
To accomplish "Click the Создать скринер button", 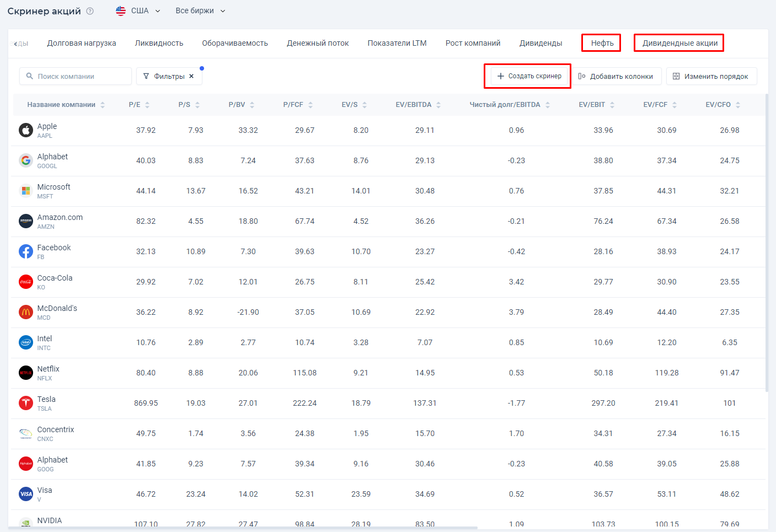I will tap(529, 76).
